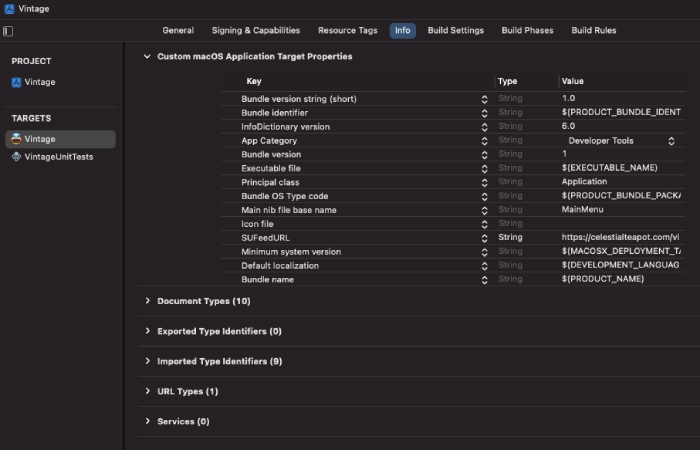700x450 pixels.
Task: Click the $(PRODUCT_BUNDLE_IDENT value
Action: pyautogui.click(x=621, y=112)
